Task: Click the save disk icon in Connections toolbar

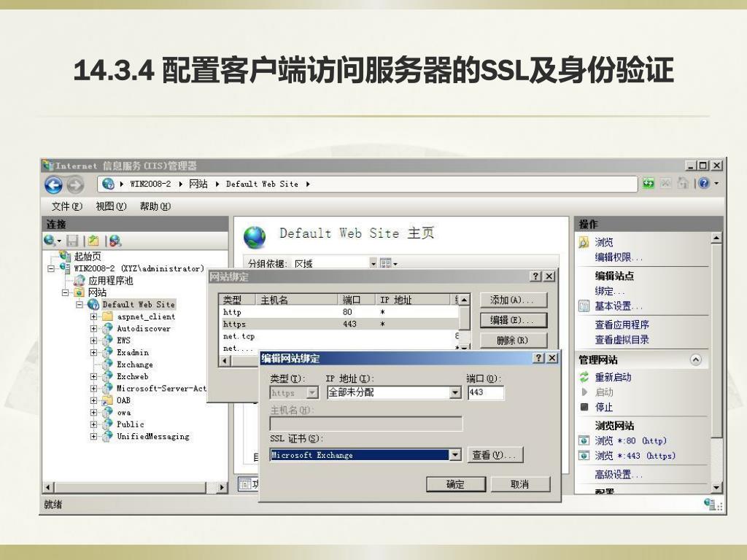Action: (x=72, y=241)
